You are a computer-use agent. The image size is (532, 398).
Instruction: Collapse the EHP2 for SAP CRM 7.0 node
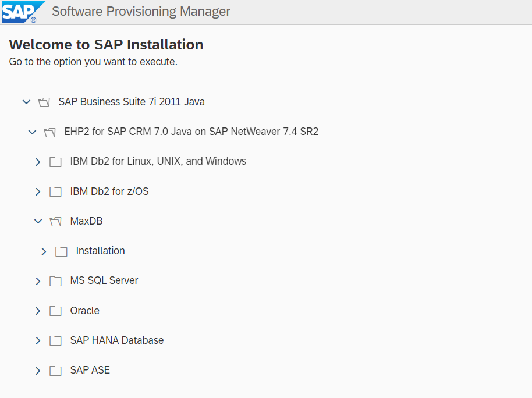click(32, 132)
